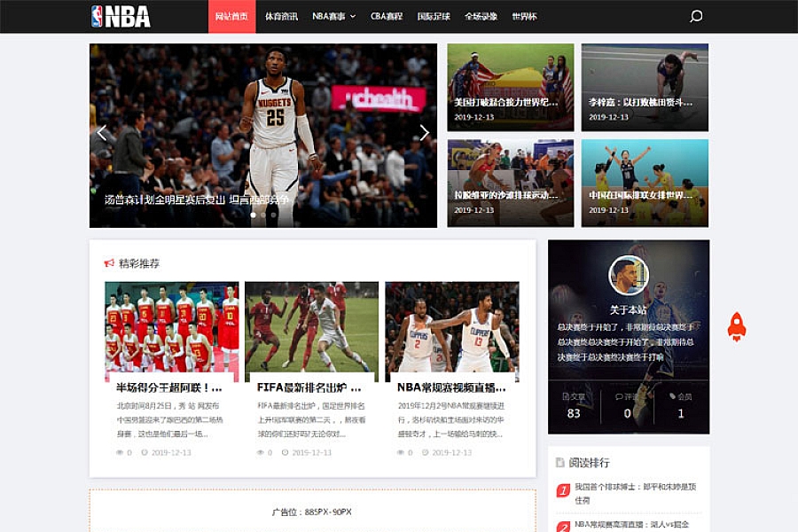Navigate to 世界杯 in the navbar
This screenshot has width=798, height=532.
(524, 16)
